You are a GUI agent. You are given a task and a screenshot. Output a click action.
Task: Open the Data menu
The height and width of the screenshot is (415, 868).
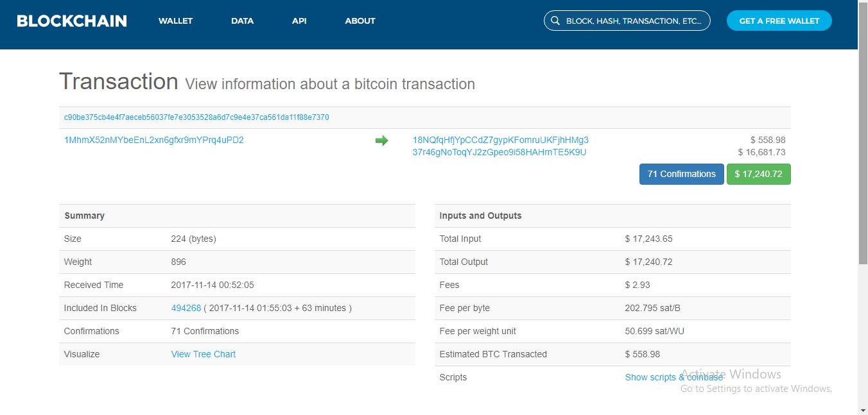pyautogui.click(x=242, y=21)
